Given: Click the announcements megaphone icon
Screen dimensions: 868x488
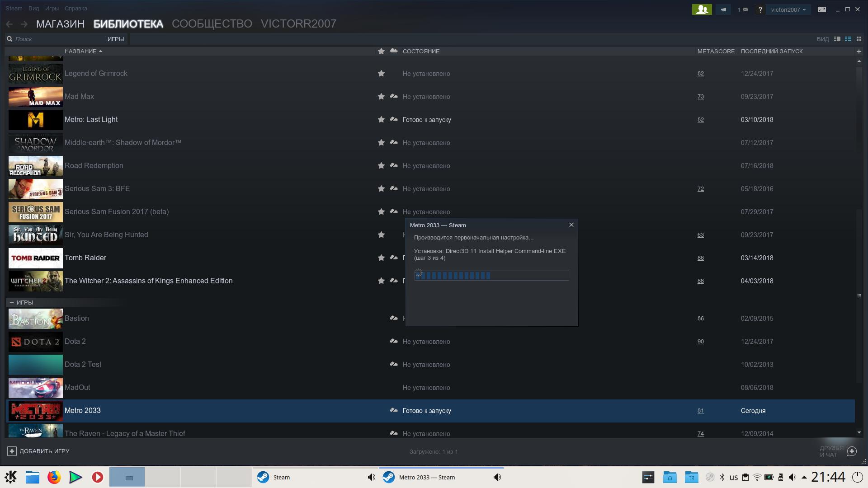Looking at the screenshot, I should [x=723, y=9].
